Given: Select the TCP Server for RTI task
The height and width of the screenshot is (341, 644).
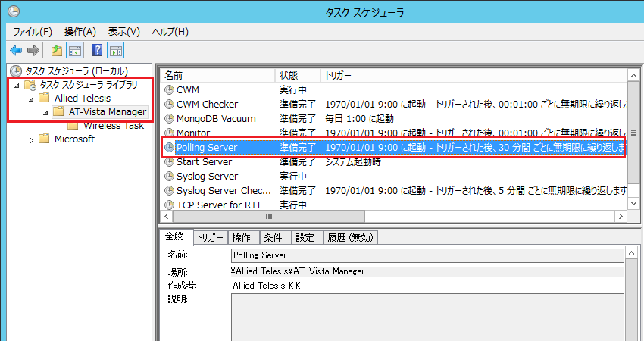Looking at the screenshot, I should point(394,205).
